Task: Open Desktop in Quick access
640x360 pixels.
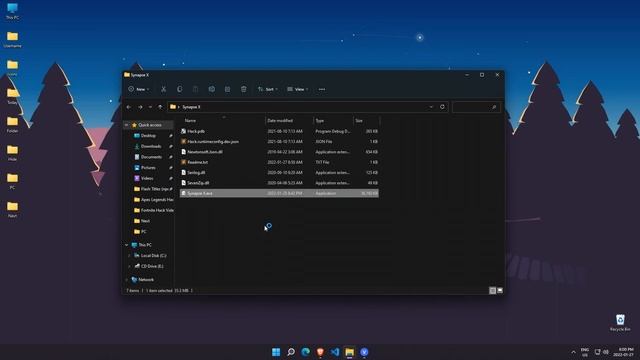Action: click(148, 136)
